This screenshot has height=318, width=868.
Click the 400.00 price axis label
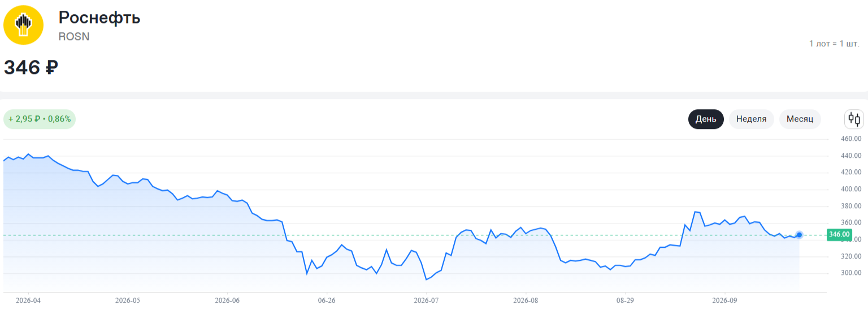[x=851, y=189]
